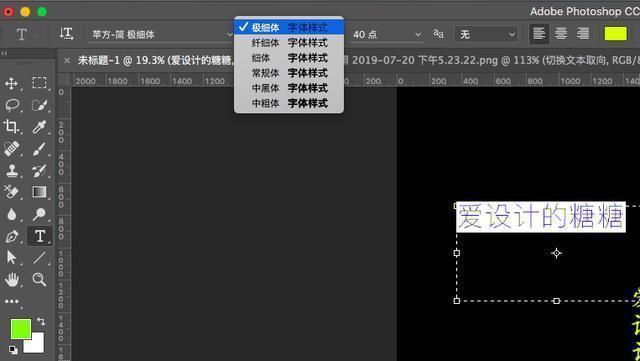Open the green foreground color picker
Screen dimensions: 640x361
click(20, 328)
